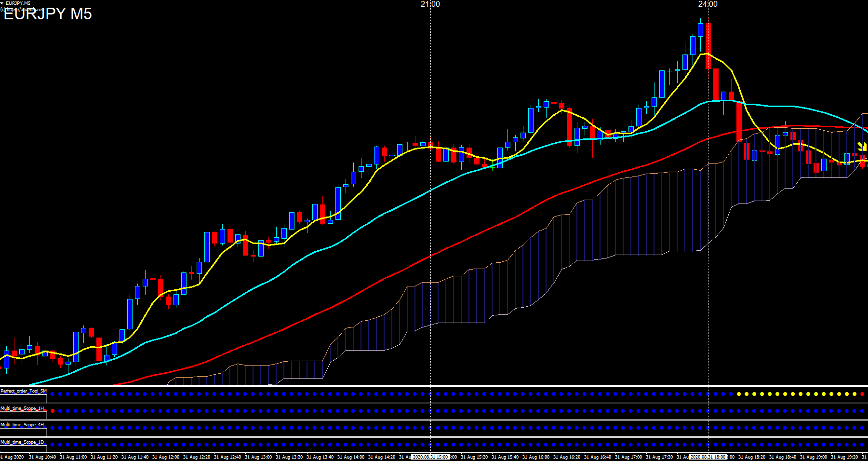Click the 31 Aug 16:20 time label
868x461 pixels.
567,457
